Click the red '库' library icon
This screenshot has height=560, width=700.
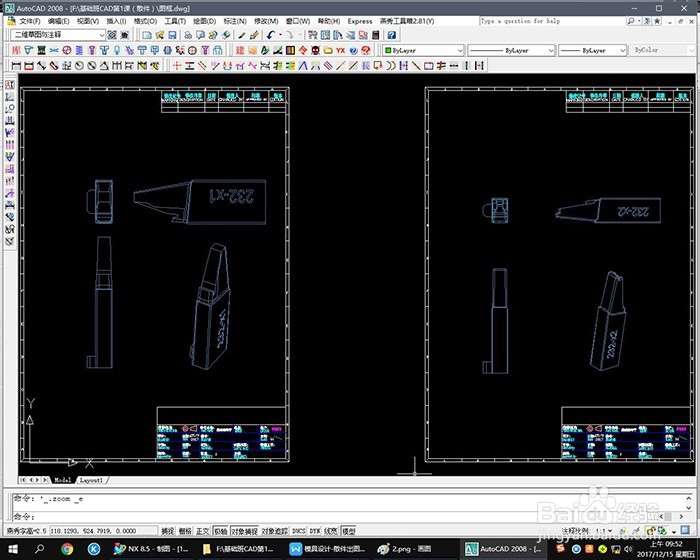click(x=16, y=50)
